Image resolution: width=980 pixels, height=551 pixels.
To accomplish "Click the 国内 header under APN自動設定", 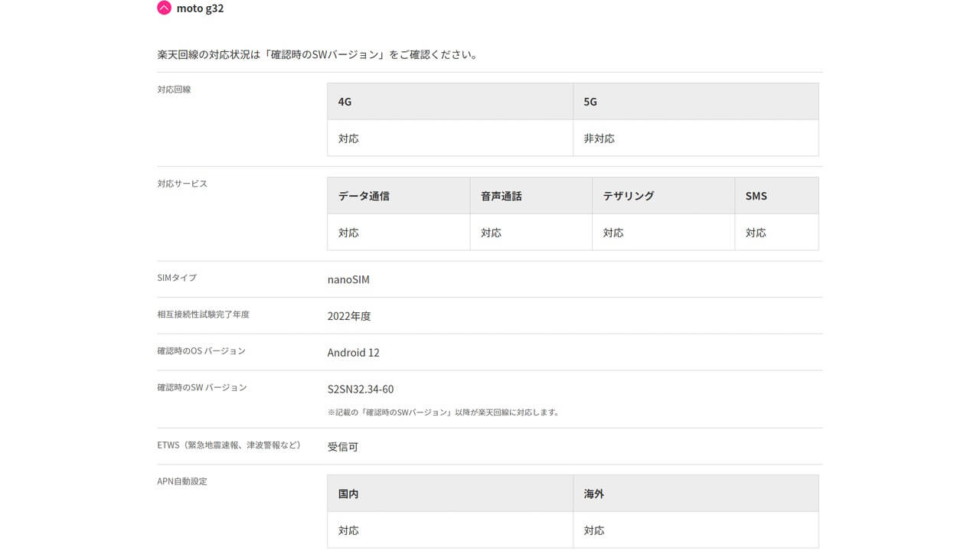I will click(x=348, y=493).
